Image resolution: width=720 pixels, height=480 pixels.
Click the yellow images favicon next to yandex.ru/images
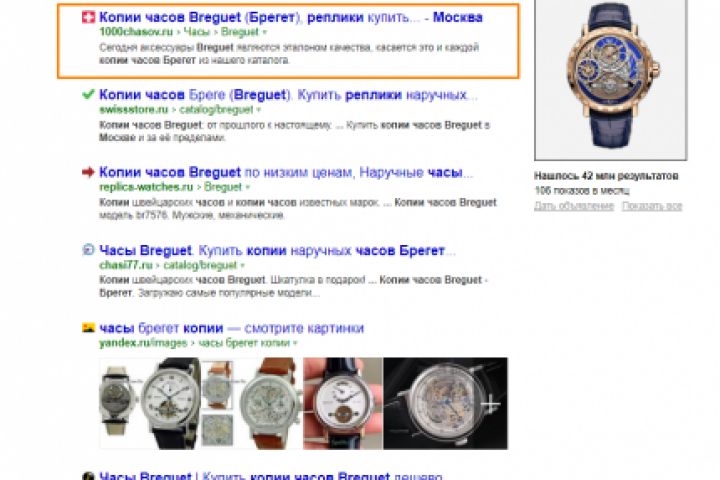click(x=88, y=328)
